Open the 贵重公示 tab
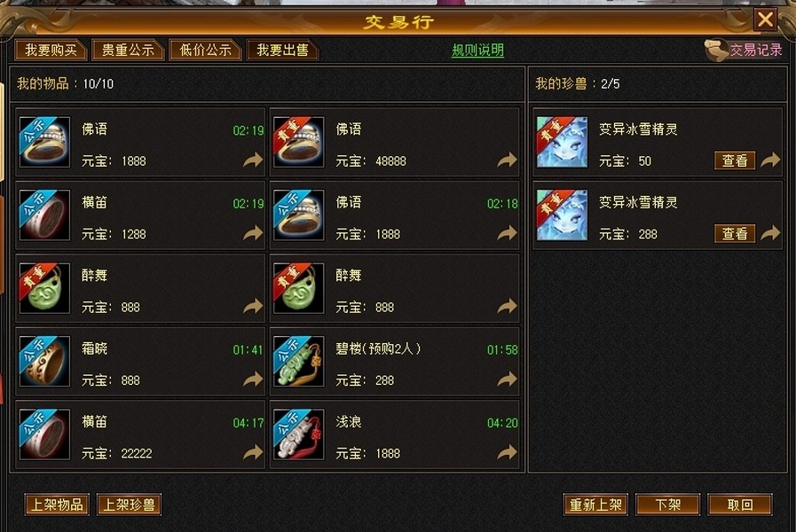This screenshot has height=532, width=796. (x=128, y=51)
